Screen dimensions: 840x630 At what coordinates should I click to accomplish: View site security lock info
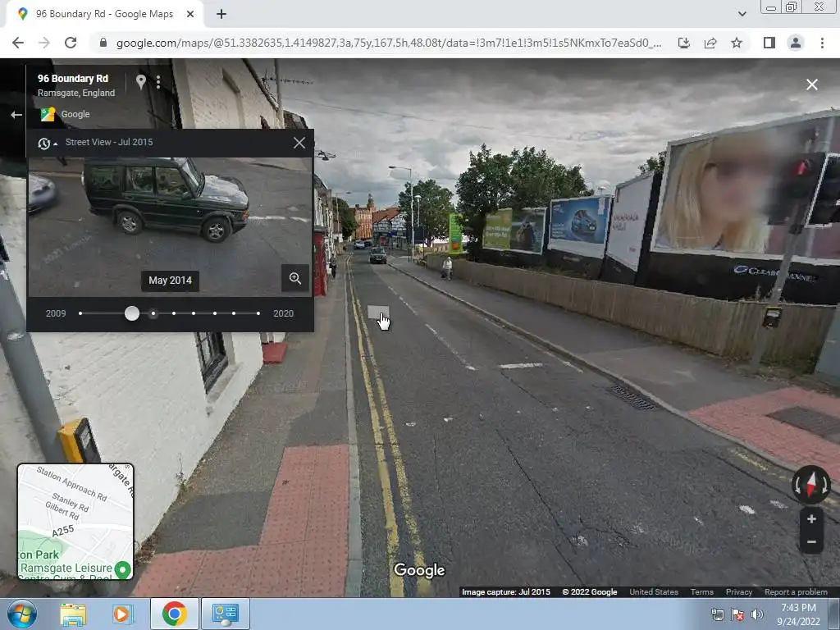coord(103,43)
